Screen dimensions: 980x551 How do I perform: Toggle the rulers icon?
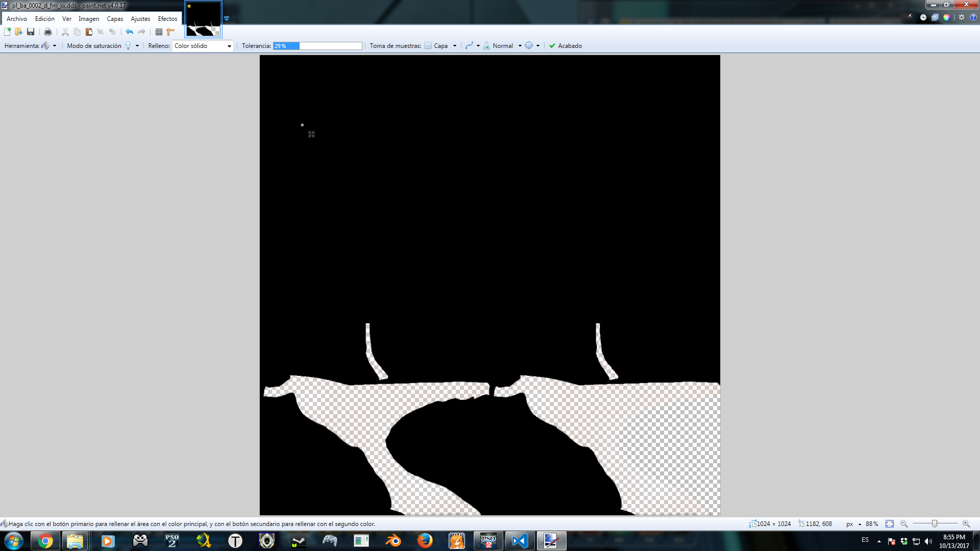(170, 32)
